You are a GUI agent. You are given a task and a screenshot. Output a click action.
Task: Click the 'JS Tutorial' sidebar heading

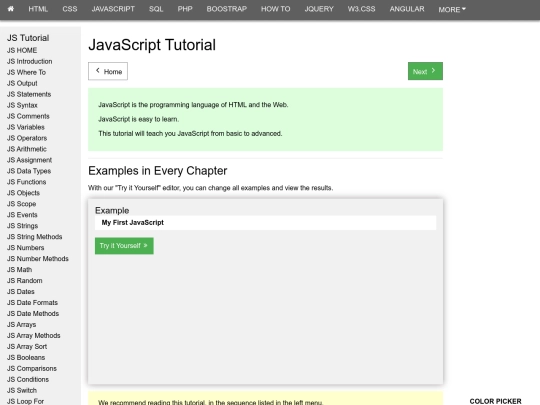(28, 38)
